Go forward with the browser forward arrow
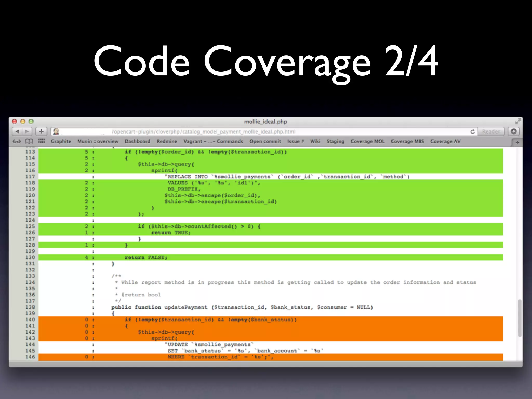 point(27,131)
